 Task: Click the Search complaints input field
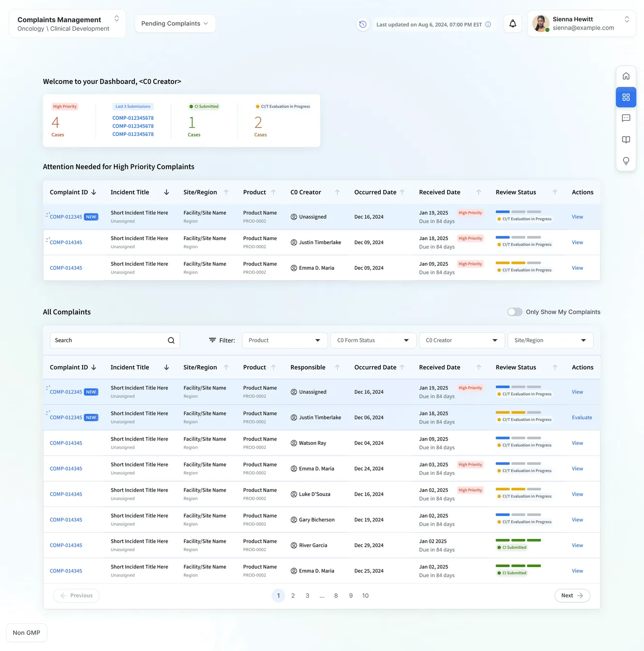coord(115,341)
